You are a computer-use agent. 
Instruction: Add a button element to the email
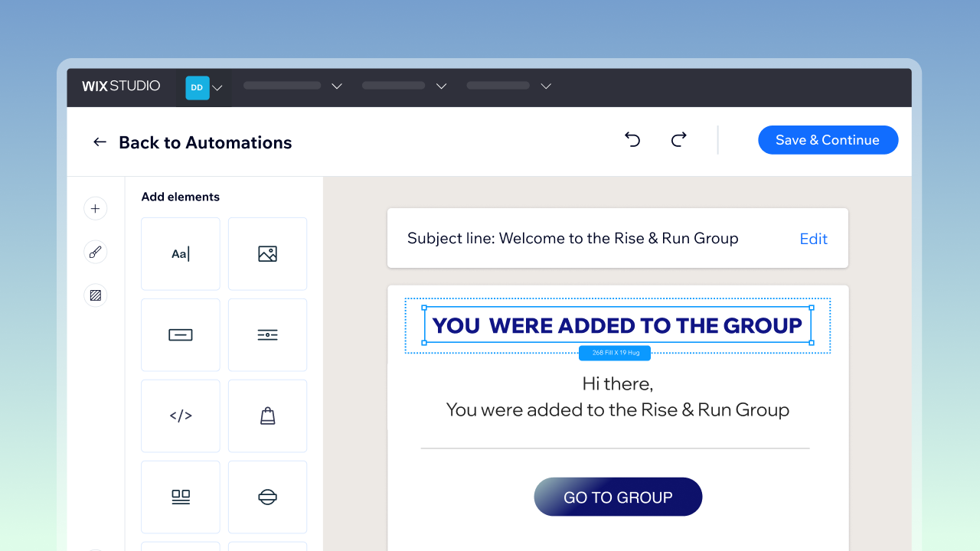(180, 334)
